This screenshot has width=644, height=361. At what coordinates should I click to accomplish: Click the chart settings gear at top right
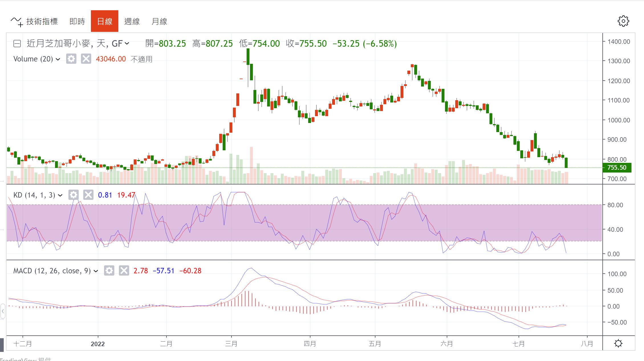(623, 21)
